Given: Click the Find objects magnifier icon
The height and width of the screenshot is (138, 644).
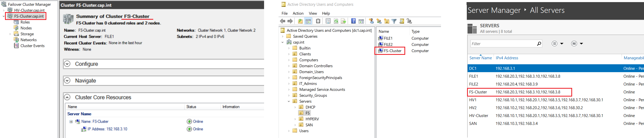Looking at the screenshot, I should (x=402, y=21).
